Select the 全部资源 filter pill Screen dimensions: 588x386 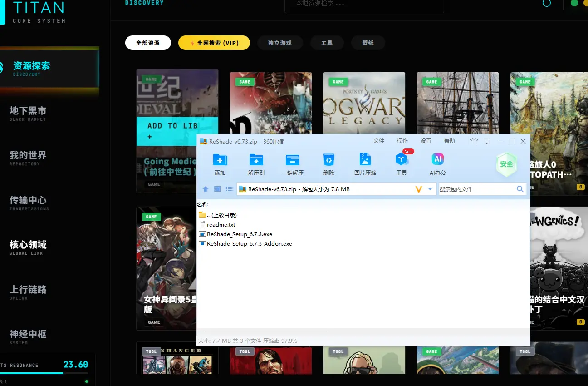(x=148, y=42)
